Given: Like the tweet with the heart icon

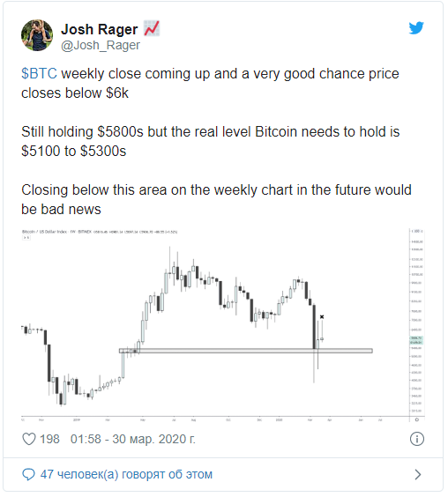Looking at the screenshot, I should 29,439.
